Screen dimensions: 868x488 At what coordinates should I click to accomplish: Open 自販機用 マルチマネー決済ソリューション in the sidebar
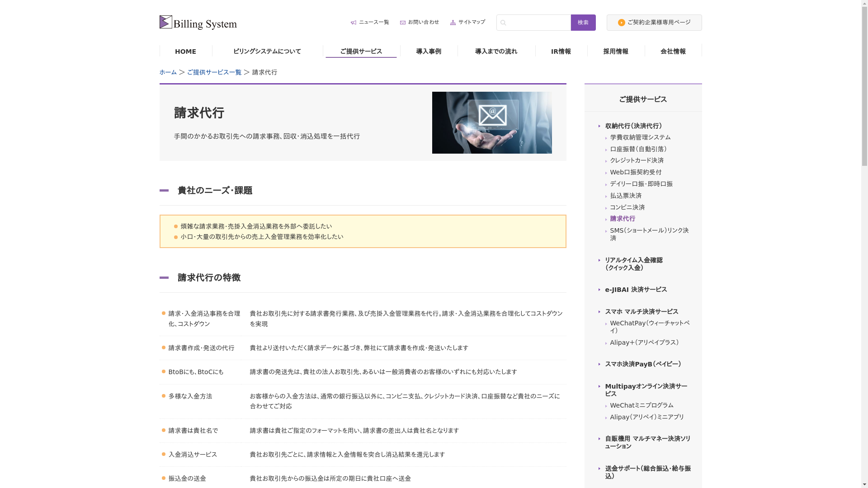tap(647, 442)
